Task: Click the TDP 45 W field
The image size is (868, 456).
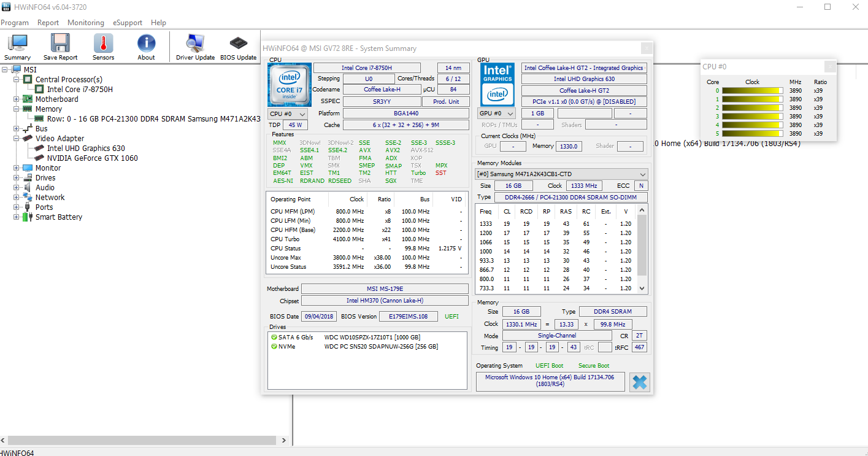Action: (296, 125)
